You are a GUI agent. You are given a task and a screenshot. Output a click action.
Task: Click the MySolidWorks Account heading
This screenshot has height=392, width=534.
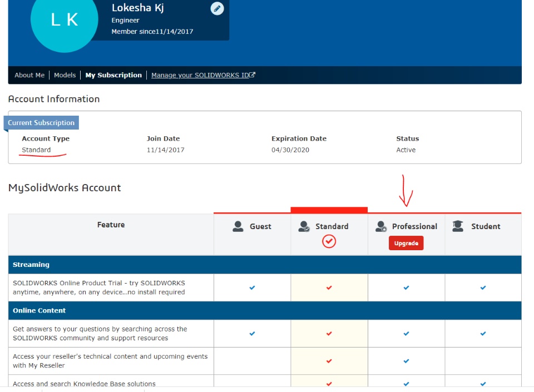pyautogui.click(x=65, y=188)
